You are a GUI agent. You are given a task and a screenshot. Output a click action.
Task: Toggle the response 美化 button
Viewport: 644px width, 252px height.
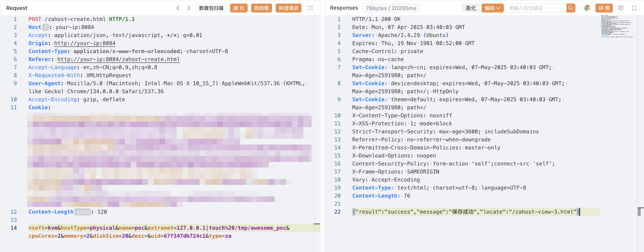click(470, 8)
